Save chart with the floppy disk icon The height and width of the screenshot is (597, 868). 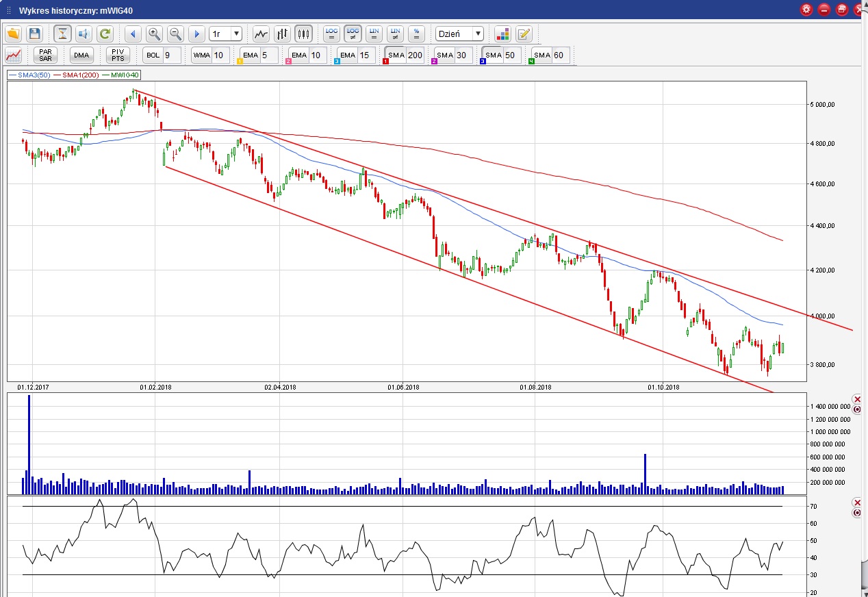click(34, 34)
